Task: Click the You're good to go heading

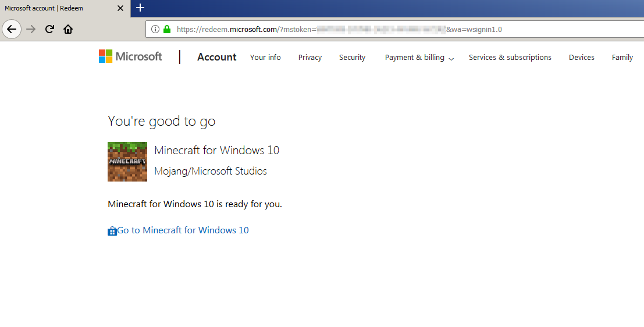Action: tap(161, 122)
